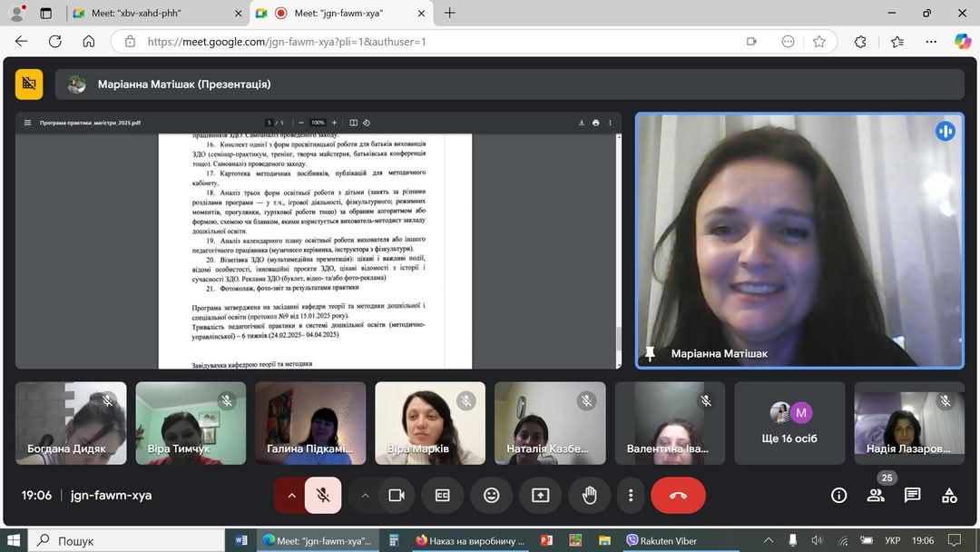Click the "Ще 16 осіб" participants tile
The image size is (980, 552).
pos(789,423)
